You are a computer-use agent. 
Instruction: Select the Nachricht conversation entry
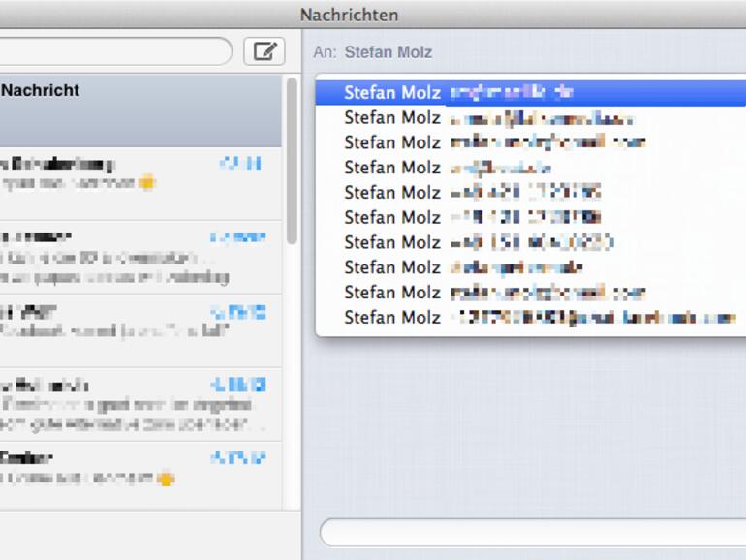click(x=140, y=110)
